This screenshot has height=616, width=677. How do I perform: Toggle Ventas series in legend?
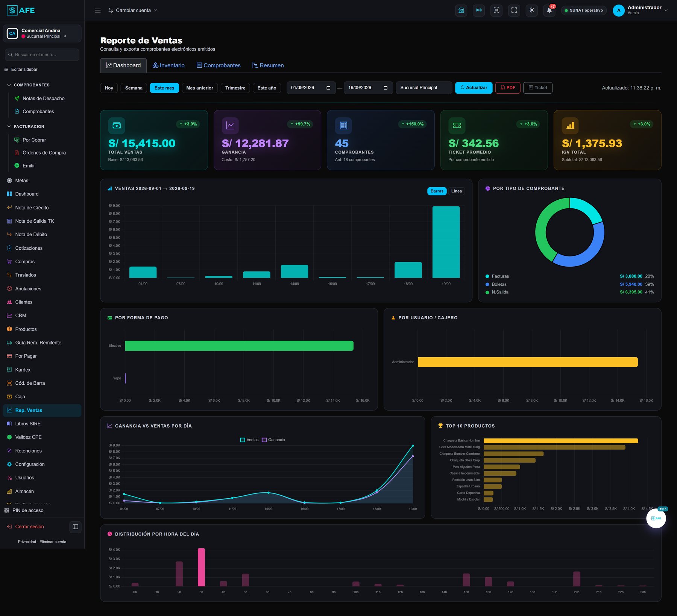pos(249,440)
